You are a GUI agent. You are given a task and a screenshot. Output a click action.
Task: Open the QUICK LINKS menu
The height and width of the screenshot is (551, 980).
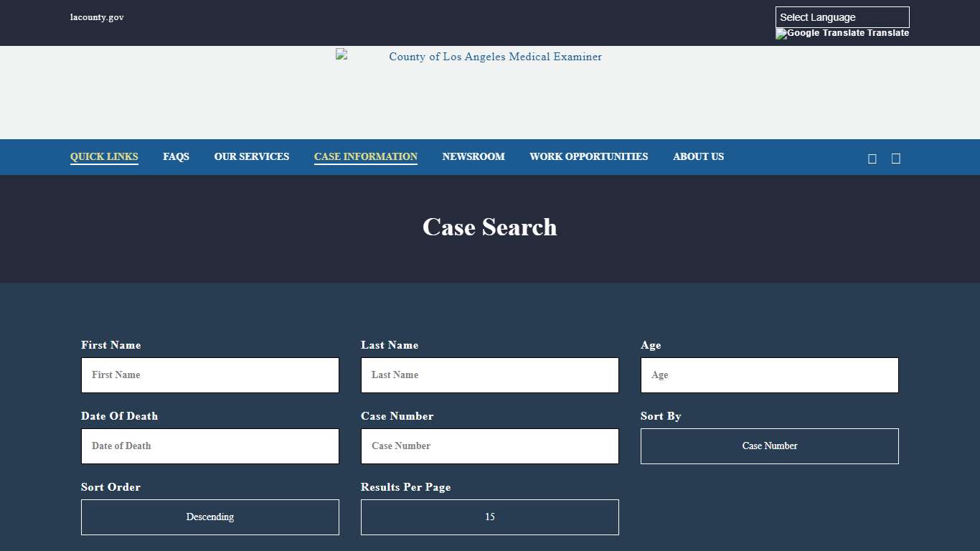[x=104, y=156]
